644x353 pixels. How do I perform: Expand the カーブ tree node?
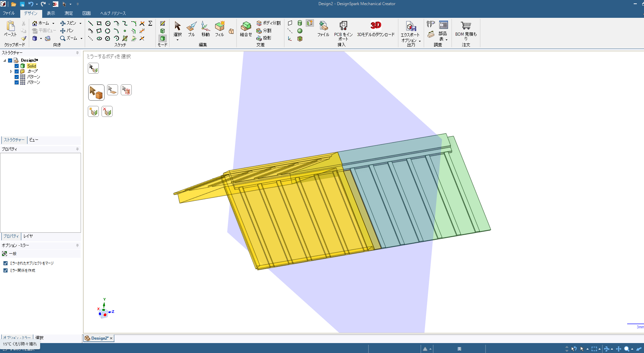(11, 71)
